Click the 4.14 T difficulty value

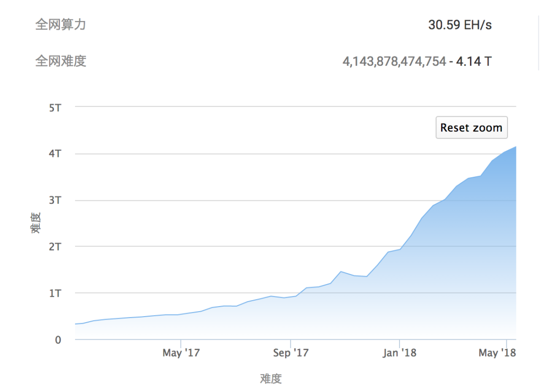pos(473,62)
